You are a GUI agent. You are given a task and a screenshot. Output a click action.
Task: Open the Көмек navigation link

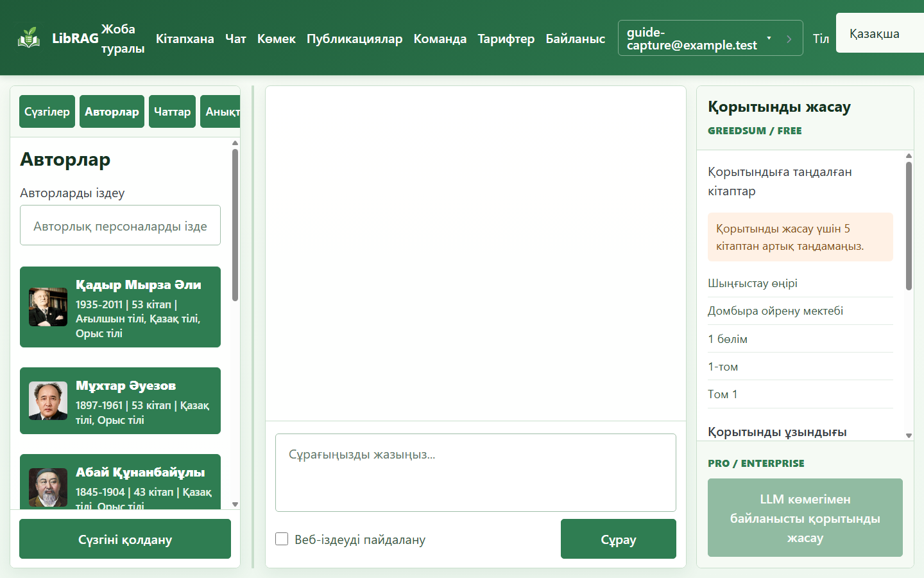277,39
